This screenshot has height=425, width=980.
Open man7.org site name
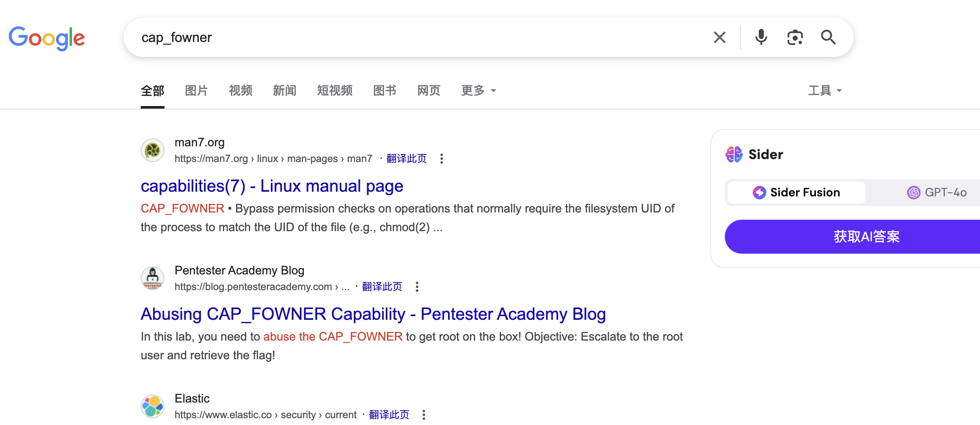(200, 143)
